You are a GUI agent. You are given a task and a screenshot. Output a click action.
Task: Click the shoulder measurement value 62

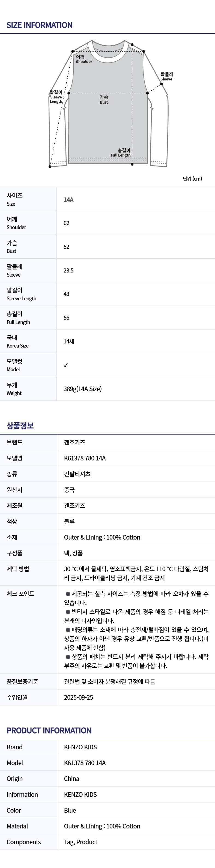[66, 223]
